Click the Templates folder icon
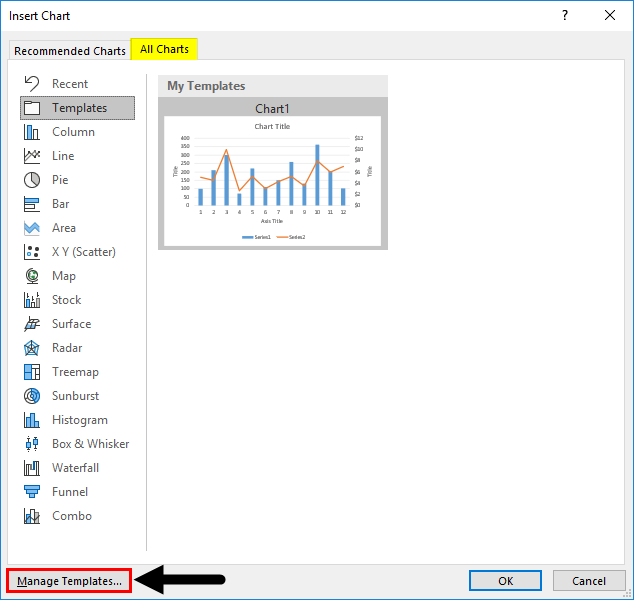Viewport: 634px width, 600px height. (x=32, y=108)
